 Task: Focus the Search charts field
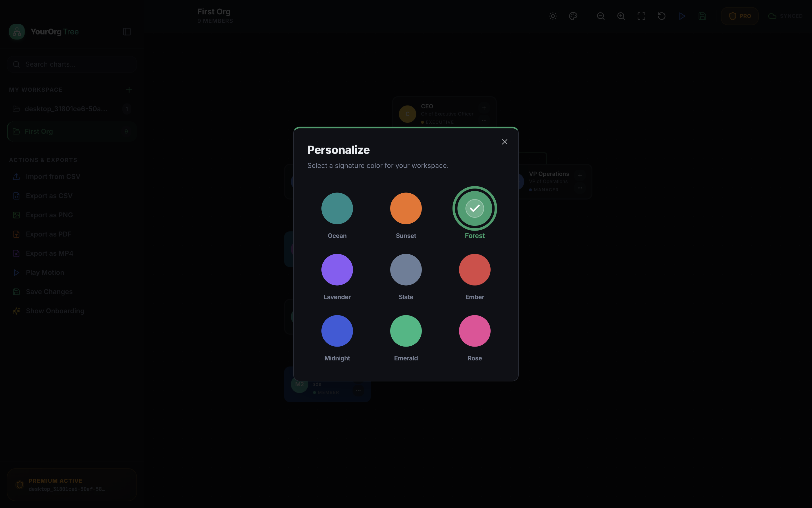(72, 64)
